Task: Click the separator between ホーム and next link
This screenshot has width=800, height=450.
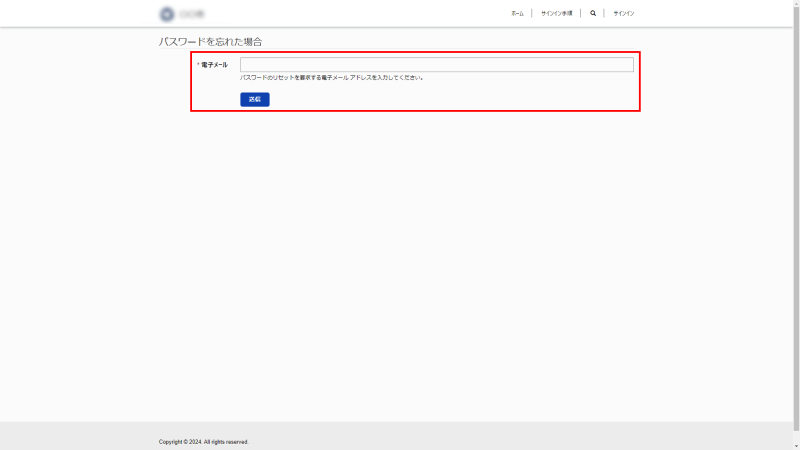Action: point(532,14)
